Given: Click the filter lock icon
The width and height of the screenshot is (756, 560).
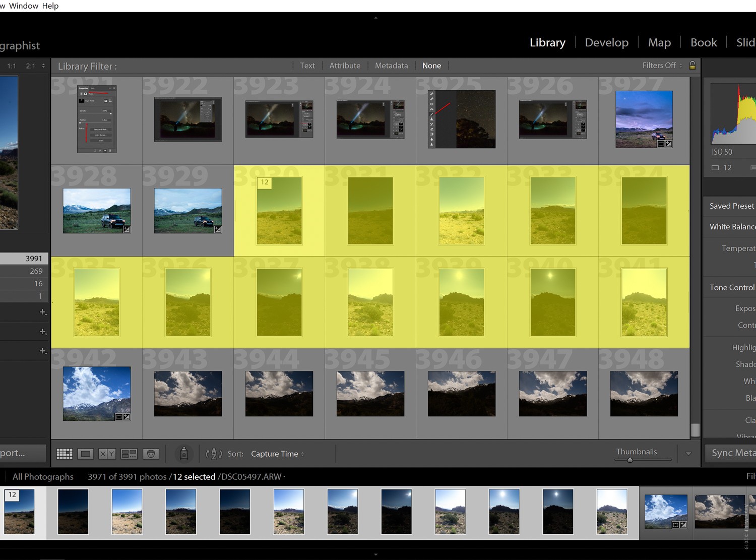Looking at the screenshot, I should coord(692,66).
